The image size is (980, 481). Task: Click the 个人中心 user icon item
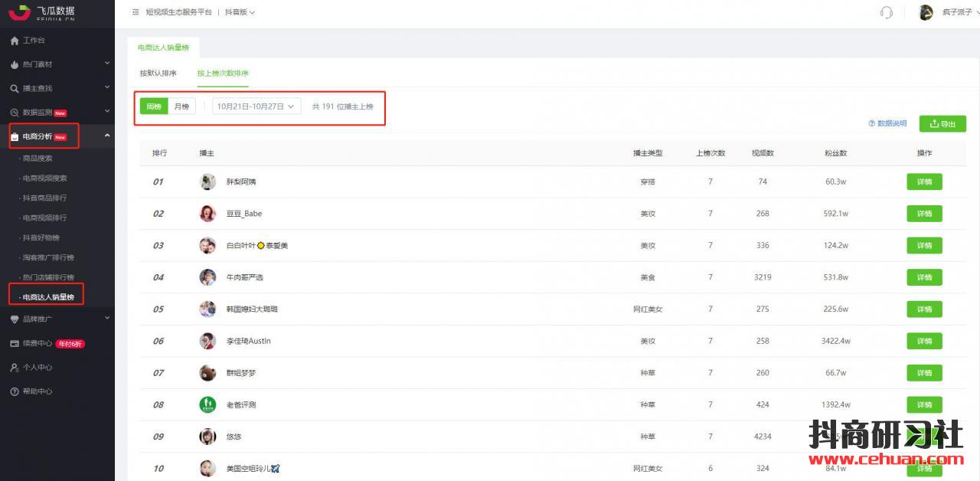point(15,368)
